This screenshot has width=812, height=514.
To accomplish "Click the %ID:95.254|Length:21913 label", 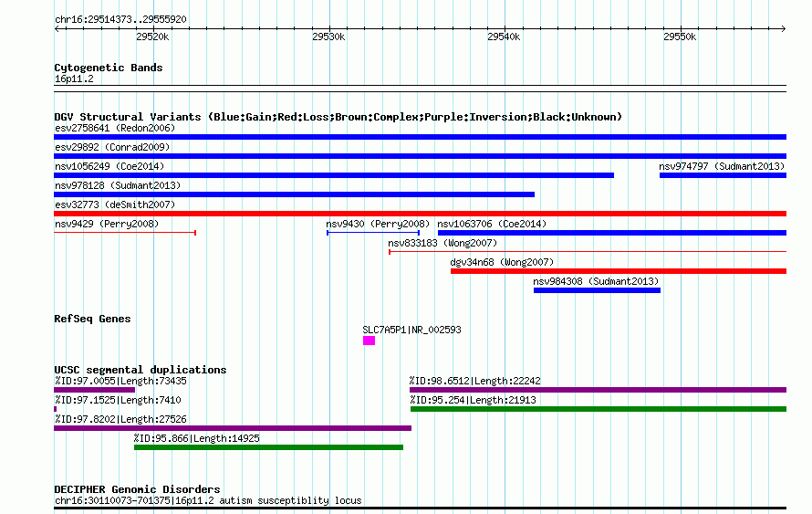I will tap(473, 400).
